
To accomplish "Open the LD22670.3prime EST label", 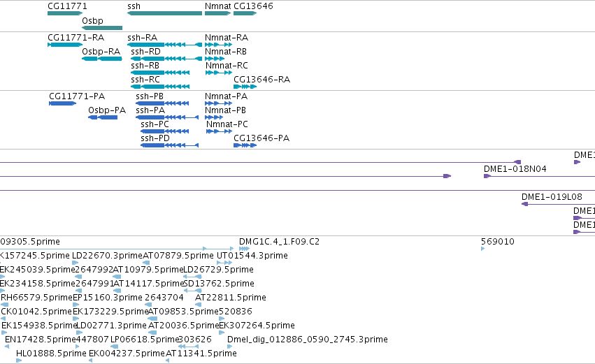I will point(108,256).
